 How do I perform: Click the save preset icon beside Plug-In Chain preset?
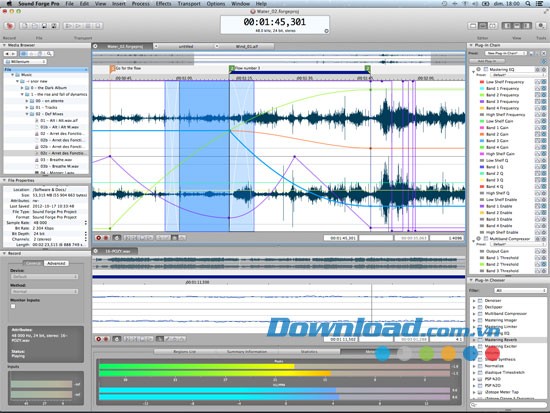pos(532,53)
